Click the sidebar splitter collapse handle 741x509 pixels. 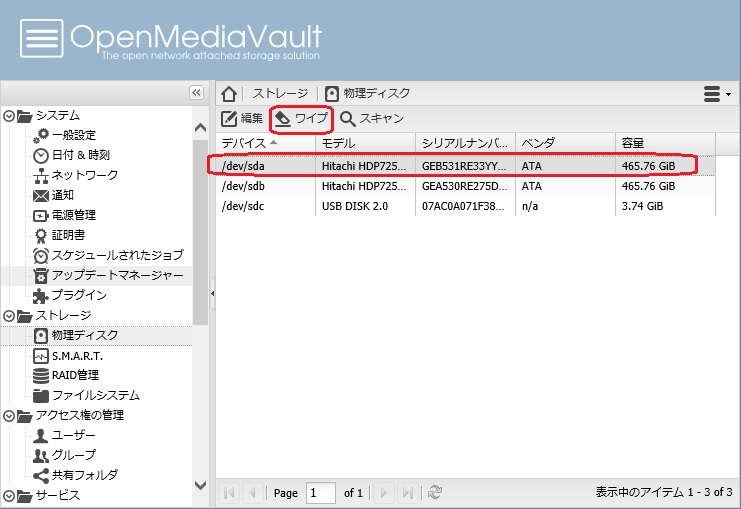tap(212, 293)
